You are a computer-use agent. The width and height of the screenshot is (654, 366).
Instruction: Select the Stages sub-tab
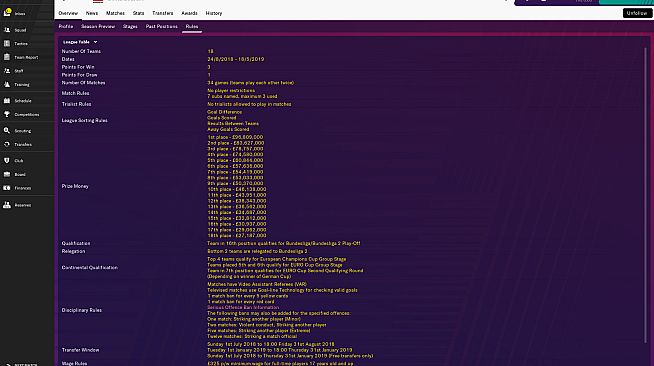coord(130,26)
